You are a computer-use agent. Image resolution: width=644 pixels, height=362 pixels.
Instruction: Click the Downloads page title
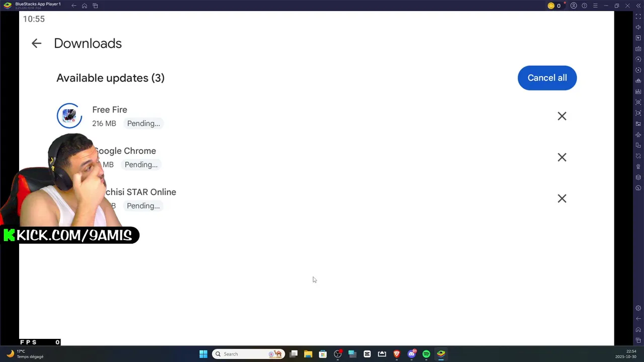88,43
